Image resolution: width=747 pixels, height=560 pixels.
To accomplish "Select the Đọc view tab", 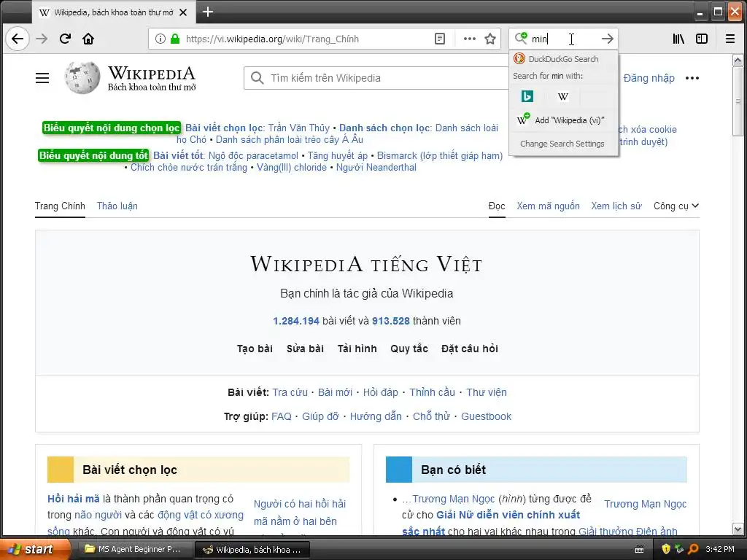I will (x=496, y=206).
